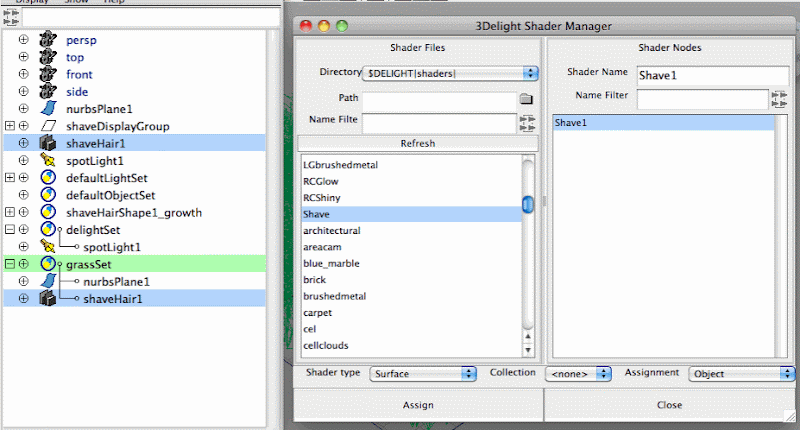Image resolution: width=800 pixels, height=430 pixels.
Task: Click the top-level shaveHair1 node icon
Action: click(x=48, y=143)
